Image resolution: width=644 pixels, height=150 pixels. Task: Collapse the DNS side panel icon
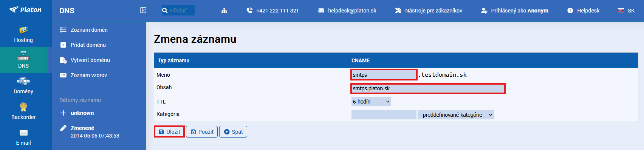(x=143, y=10)
